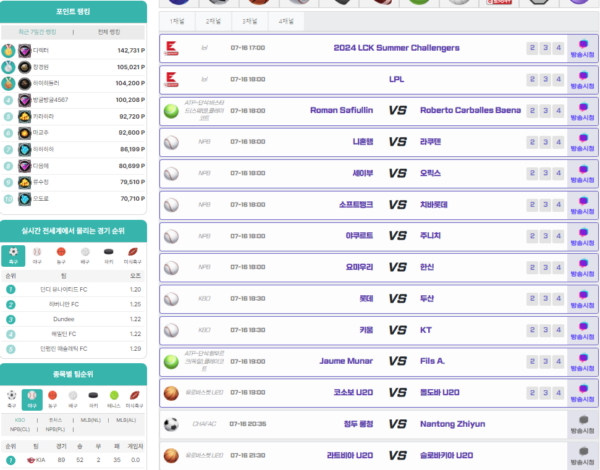Click the KIA team row in standings

pos(73,460)
